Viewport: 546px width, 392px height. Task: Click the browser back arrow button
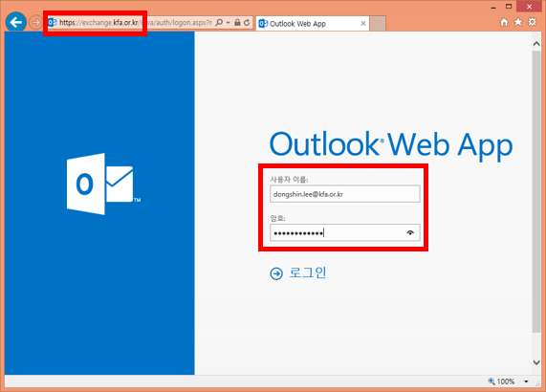16,22
